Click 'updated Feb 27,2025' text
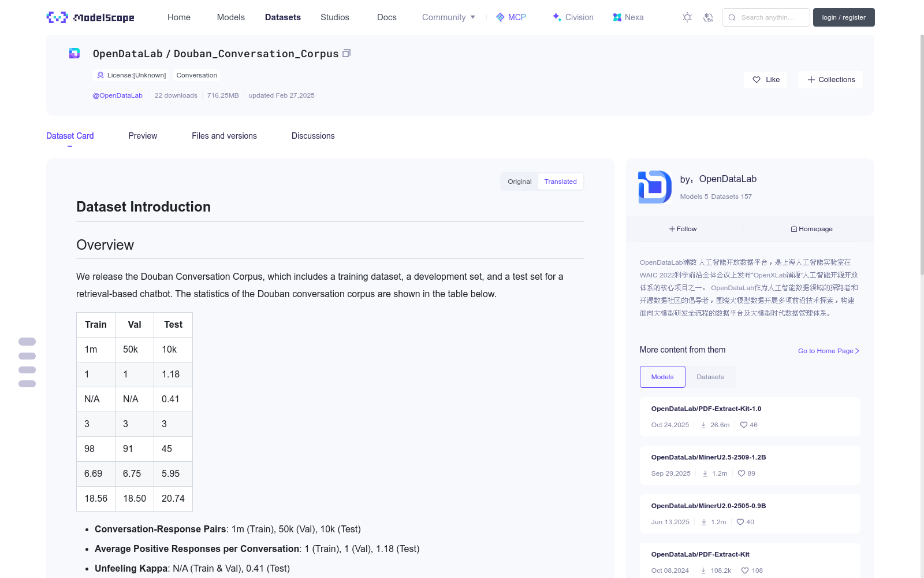 tap(281, 95)
